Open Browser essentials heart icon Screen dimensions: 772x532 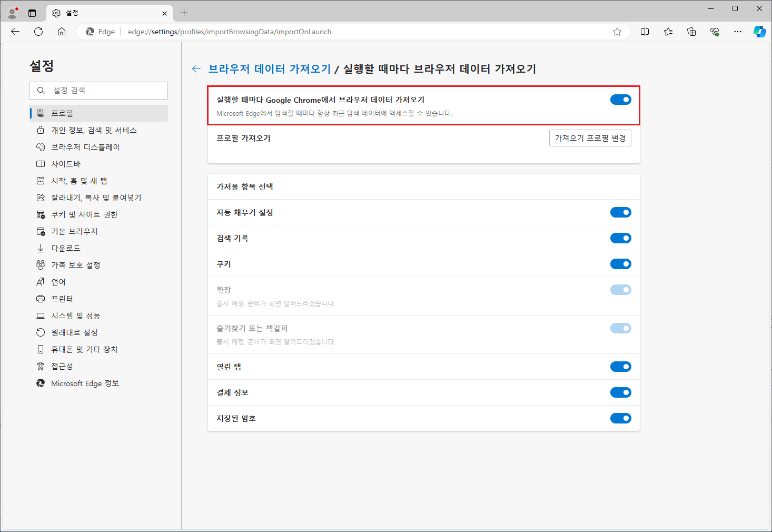[715, 32]
